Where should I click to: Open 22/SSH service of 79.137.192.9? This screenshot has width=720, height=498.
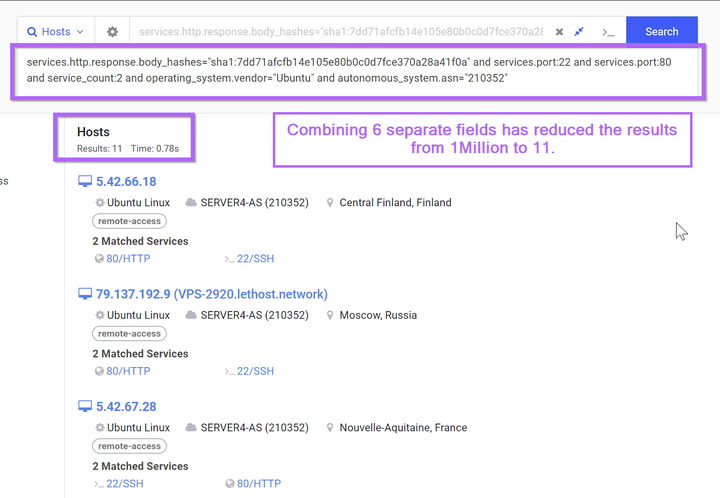pyautogui.click(x=255, y=371)
